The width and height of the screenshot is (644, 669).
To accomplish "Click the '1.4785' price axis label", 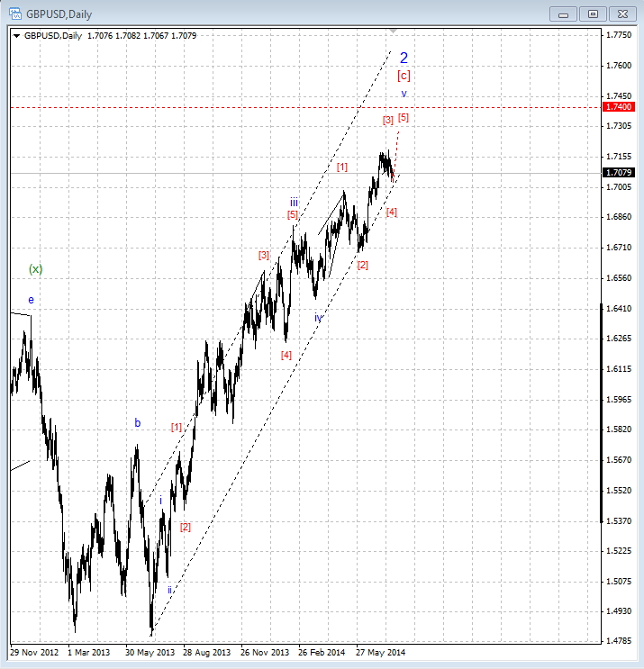I will click(619, 641).
